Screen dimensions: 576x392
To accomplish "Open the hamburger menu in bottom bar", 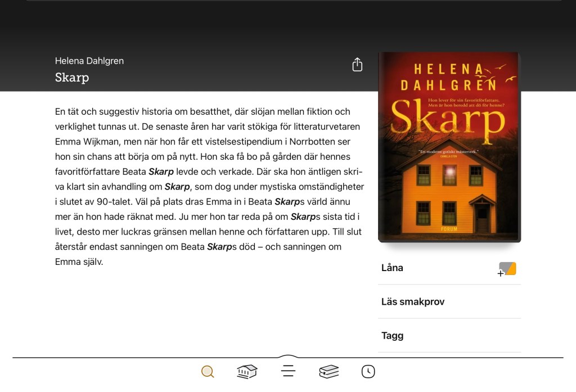I will [288, 371].
